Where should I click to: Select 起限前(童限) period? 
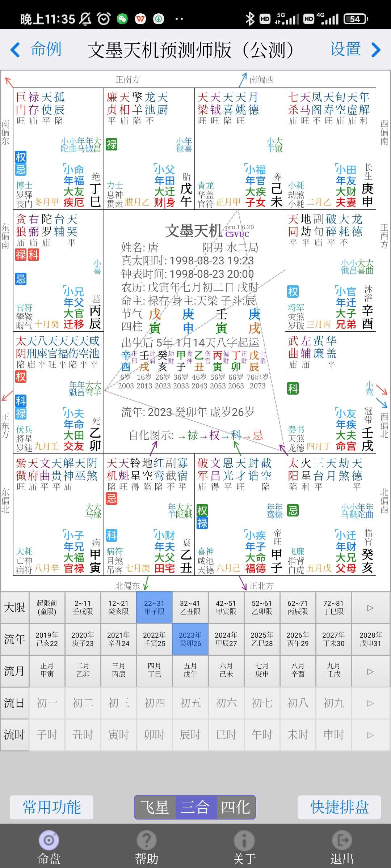[47, 608]
